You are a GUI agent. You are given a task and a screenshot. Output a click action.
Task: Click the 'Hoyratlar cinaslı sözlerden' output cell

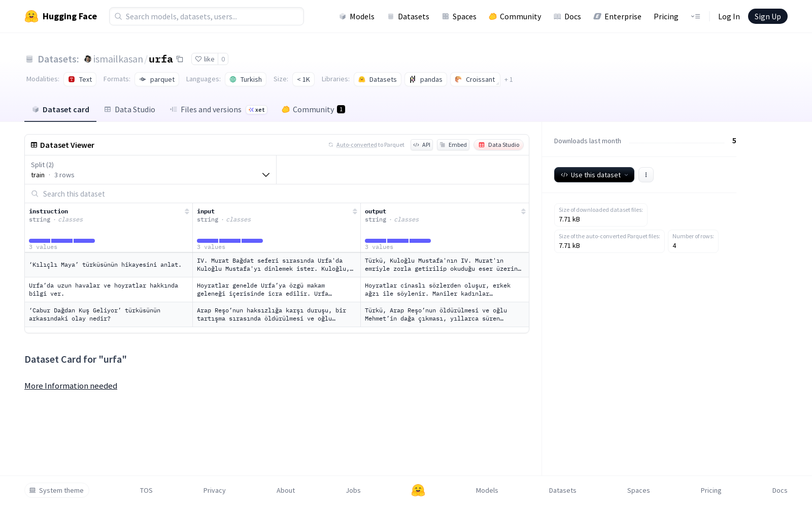(445, 290)
